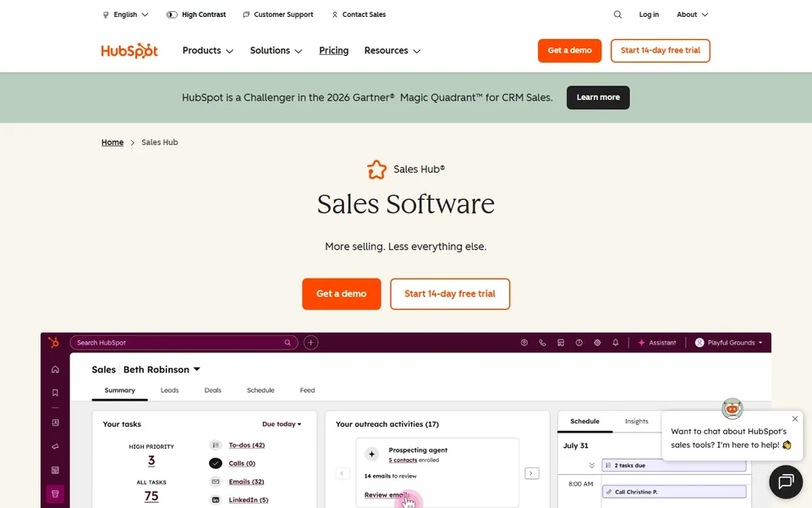Image resolution: width=812 pixels, height=508 pixels.
Task: Click the Search HubSpot field
Action: click(x=184, y=343)
